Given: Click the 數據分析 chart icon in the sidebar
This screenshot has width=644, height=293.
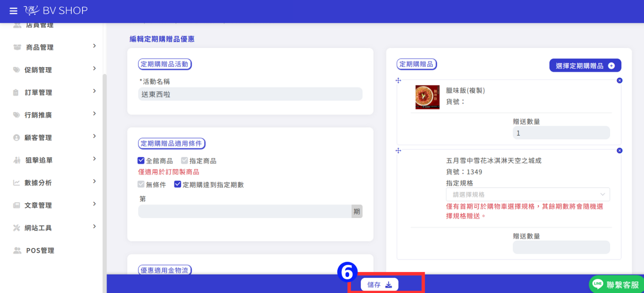Looking at the screenshot, I should (x=16, y=183).
